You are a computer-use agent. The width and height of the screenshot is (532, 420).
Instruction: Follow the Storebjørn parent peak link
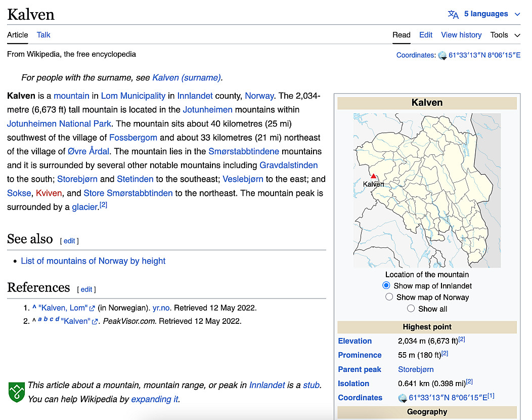pos(416,369)
